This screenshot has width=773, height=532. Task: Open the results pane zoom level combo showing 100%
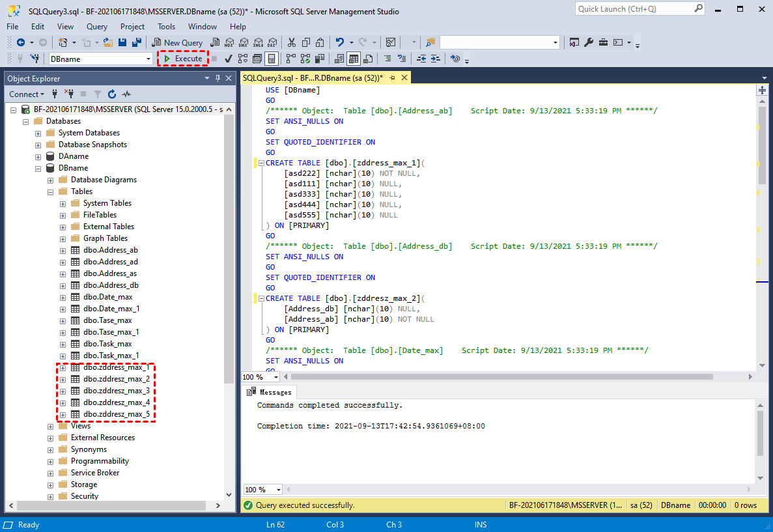pyautogui.click(x=262, y=489)
